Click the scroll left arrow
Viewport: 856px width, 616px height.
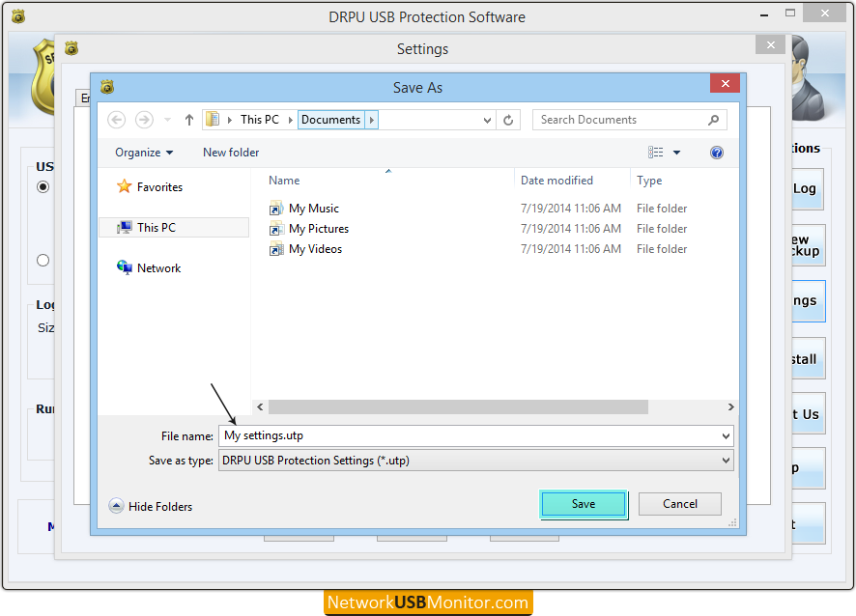[x=261, y=407]
